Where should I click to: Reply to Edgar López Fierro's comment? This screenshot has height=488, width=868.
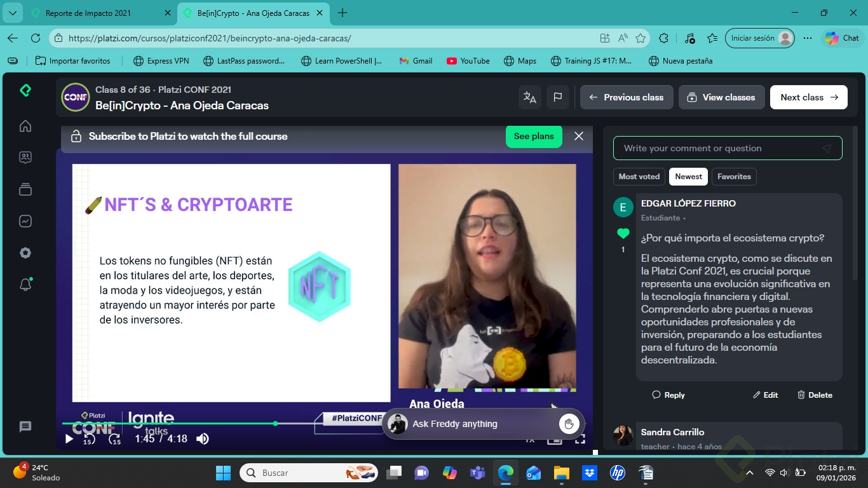pos(668,395)
